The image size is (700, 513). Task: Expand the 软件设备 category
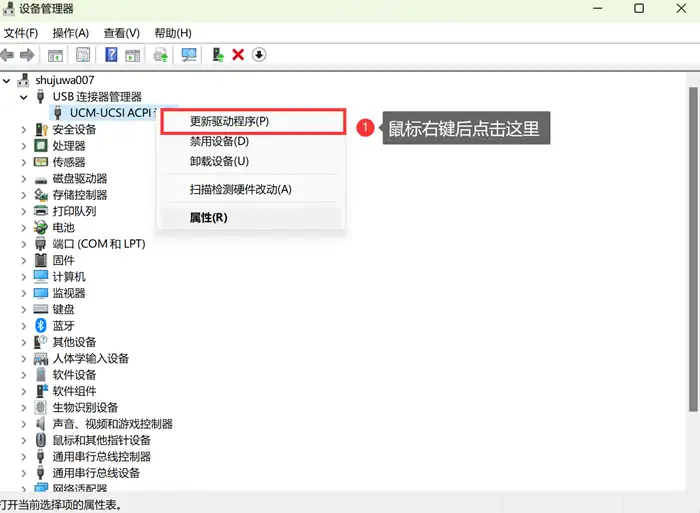pyautogui.click(x=24, y=375)
